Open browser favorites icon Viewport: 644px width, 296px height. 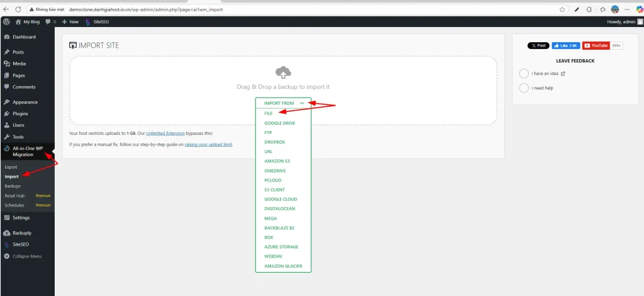[x=602, y=9]
